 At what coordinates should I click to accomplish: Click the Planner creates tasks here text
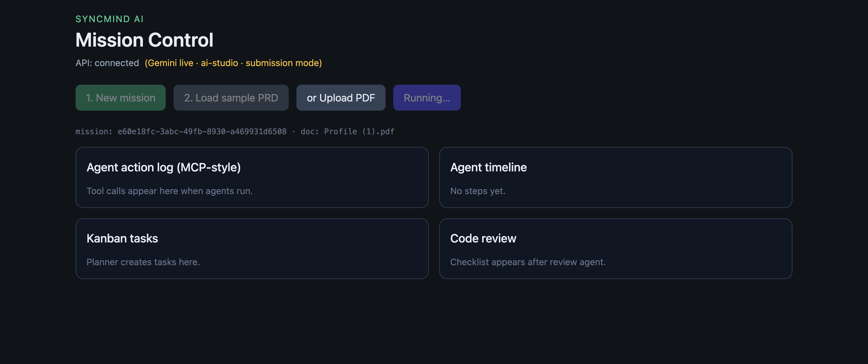(x=143, y=262)
